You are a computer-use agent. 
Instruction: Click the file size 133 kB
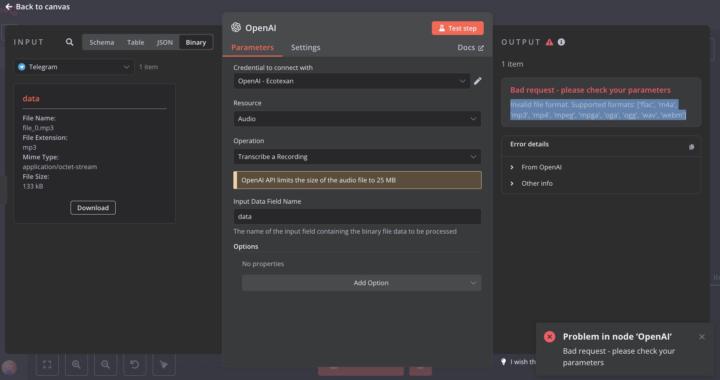point(33,186)
